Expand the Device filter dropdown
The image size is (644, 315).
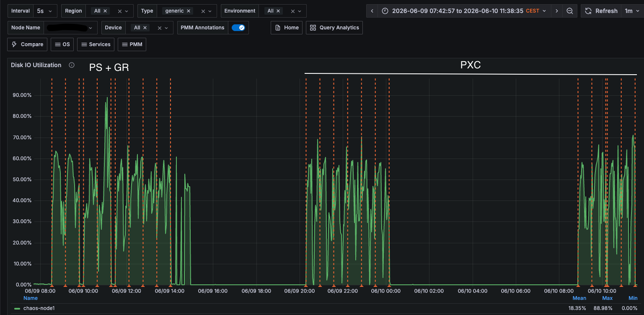pos(167,28)
